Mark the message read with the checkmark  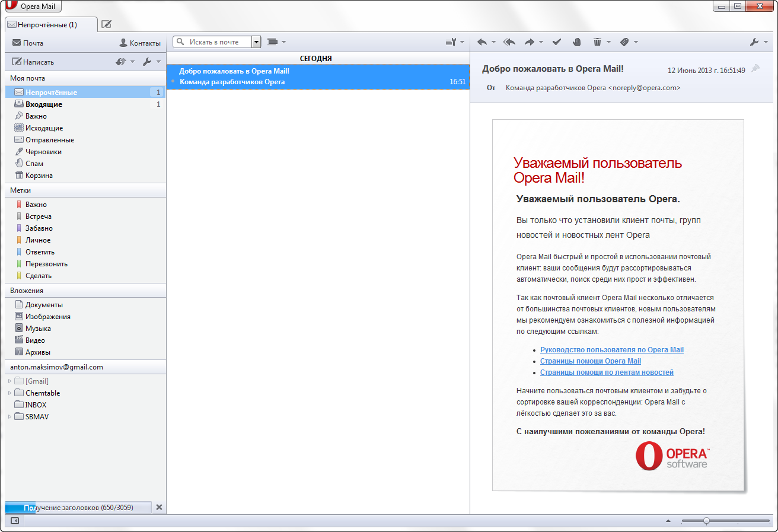pos(557,42)
